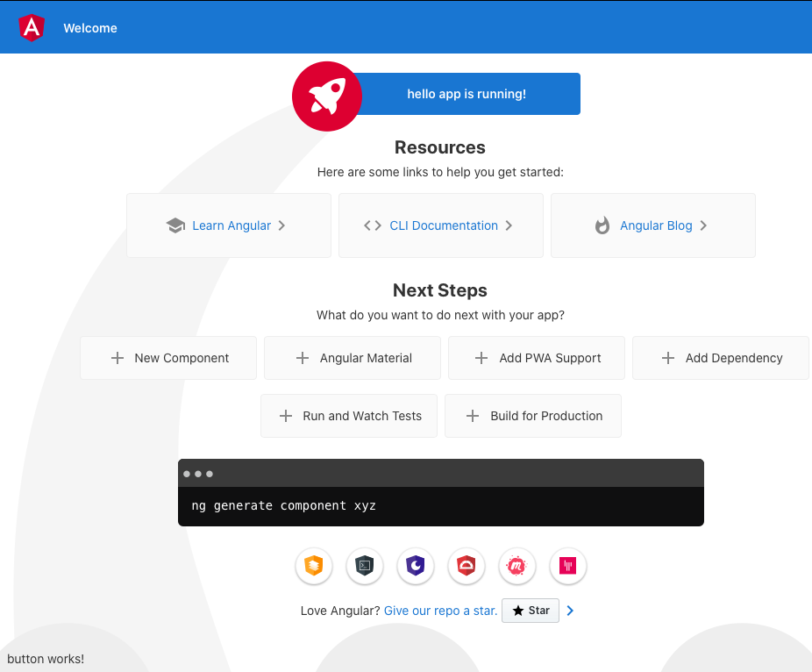Click the 'button works!' text
Screen dimensions: 812x672
pos(46,659)
